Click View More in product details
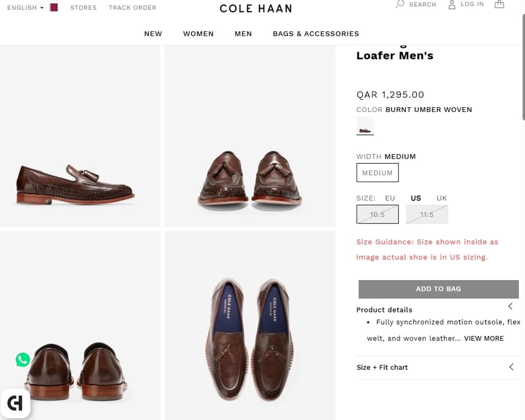Screen dimensions: 525x420 tap(484, 338)
